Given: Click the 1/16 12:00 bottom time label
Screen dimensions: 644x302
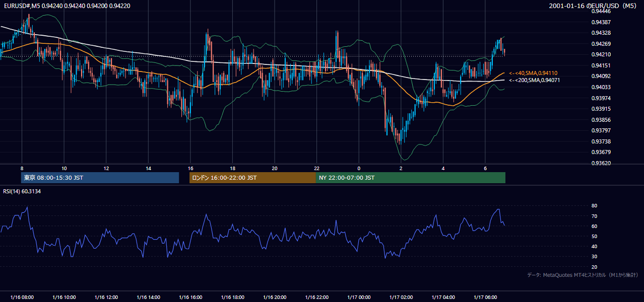Looking at the screenshot, I should pyautogui.click(x=106, y=297).
